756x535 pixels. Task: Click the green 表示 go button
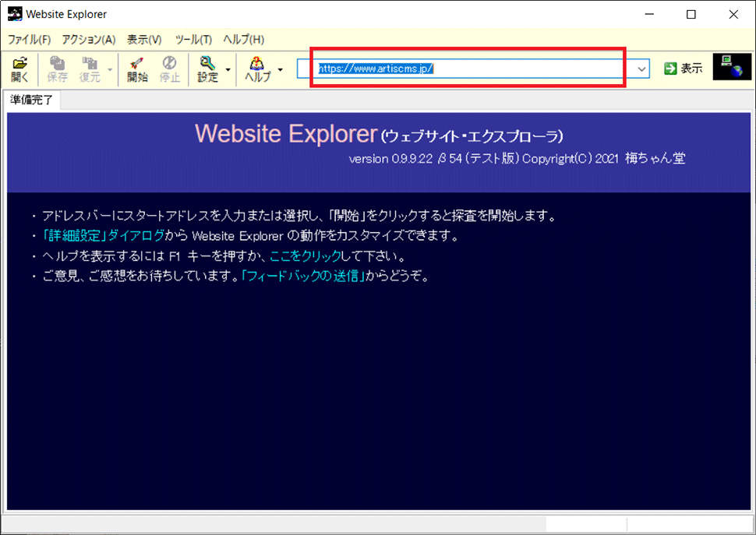(x=683, y=69)
